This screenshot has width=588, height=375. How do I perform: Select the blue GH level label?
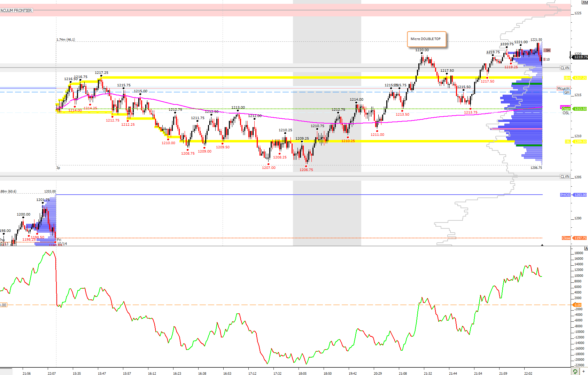point(567,92)
